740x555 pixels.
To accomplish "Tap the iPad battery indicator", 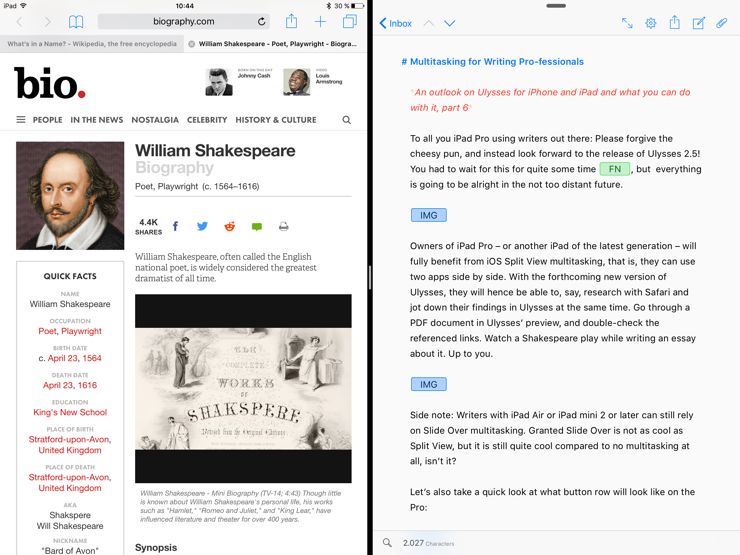I will click(358, 6).
